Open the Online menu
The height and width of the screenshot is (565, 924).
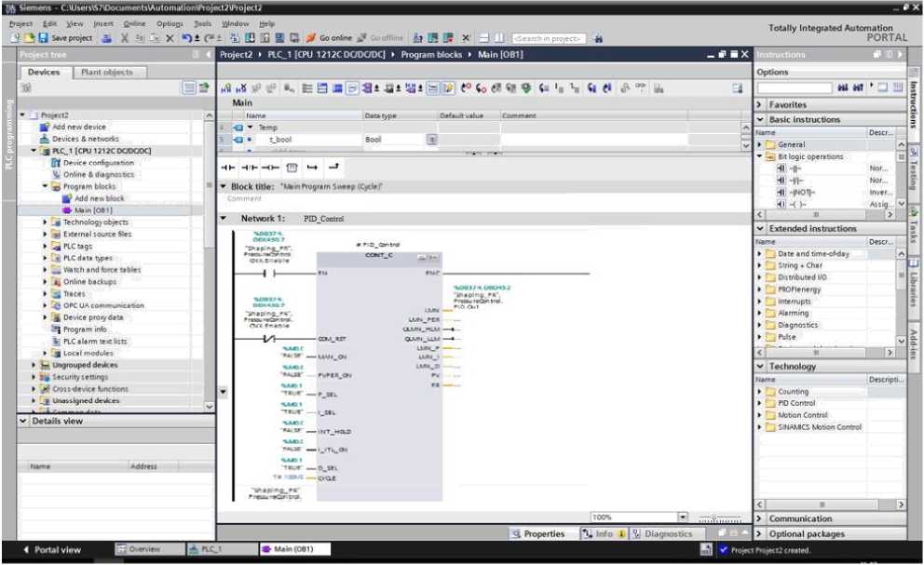[x=134, y=23]
